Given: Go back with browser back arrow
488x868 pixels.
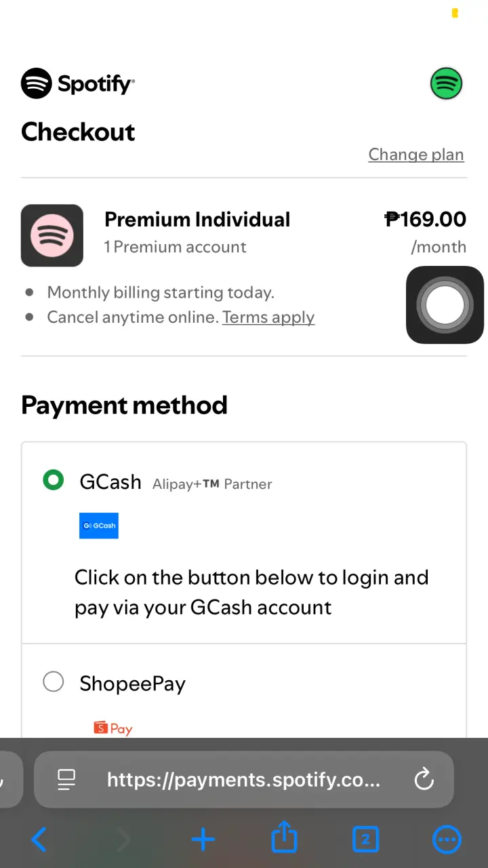Looking at the screenshot, I should click(39, 840).
